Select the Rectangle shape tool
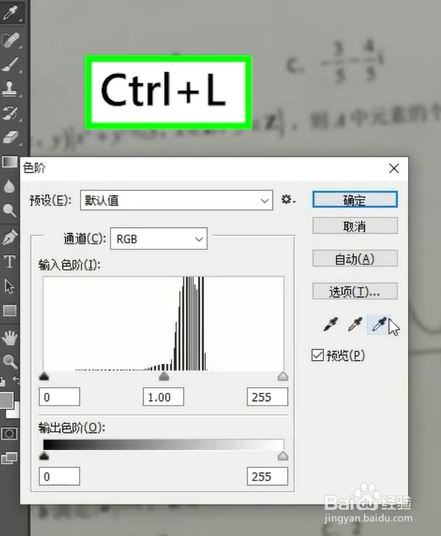Screen dimensions: 441x536 pyautogui.click(x=10, y=310)
